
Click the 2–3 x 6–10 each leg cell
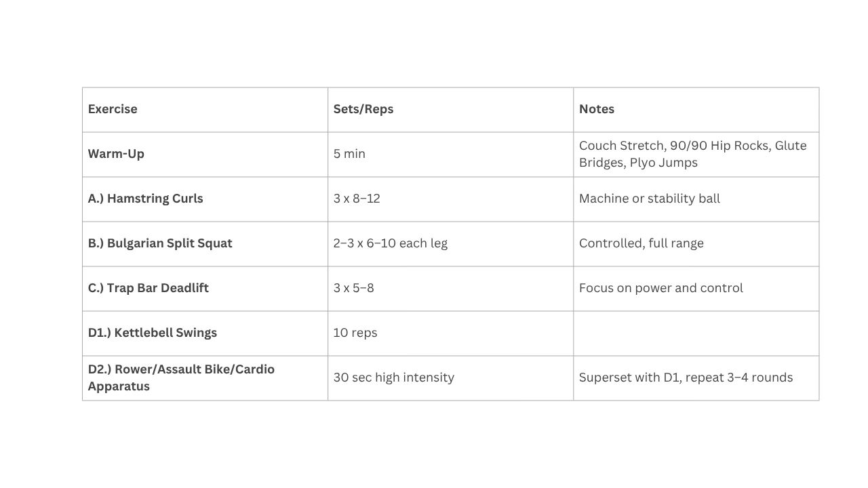pyautogui.click(x=391, y=243)
